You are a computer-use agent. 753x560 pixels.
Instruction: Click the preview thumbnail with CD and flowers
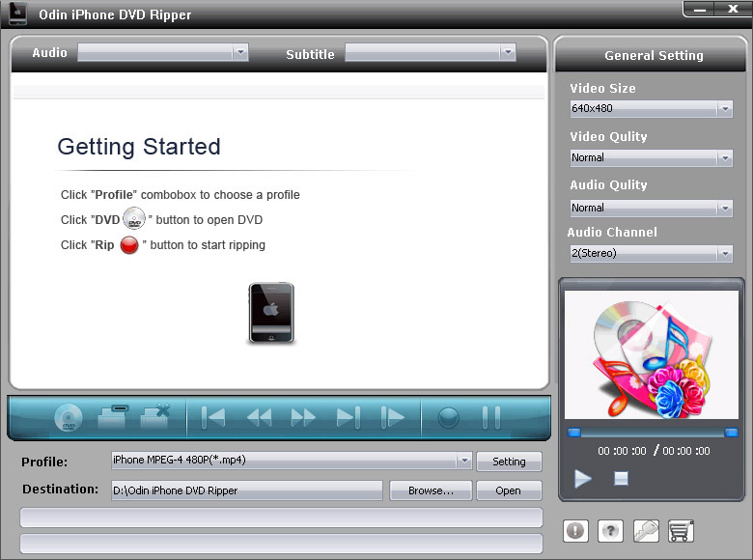pyautogui.click(x=652, y=354)
